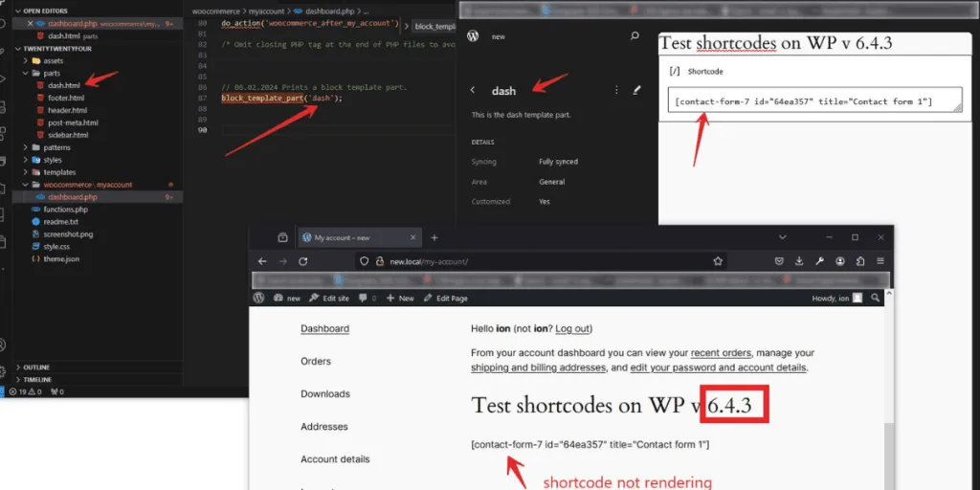The width and height of the screenshot is (980, 490).
Task: Bookmark the page with the star icon
Action: pyautogui.click(x=718, y=261)
